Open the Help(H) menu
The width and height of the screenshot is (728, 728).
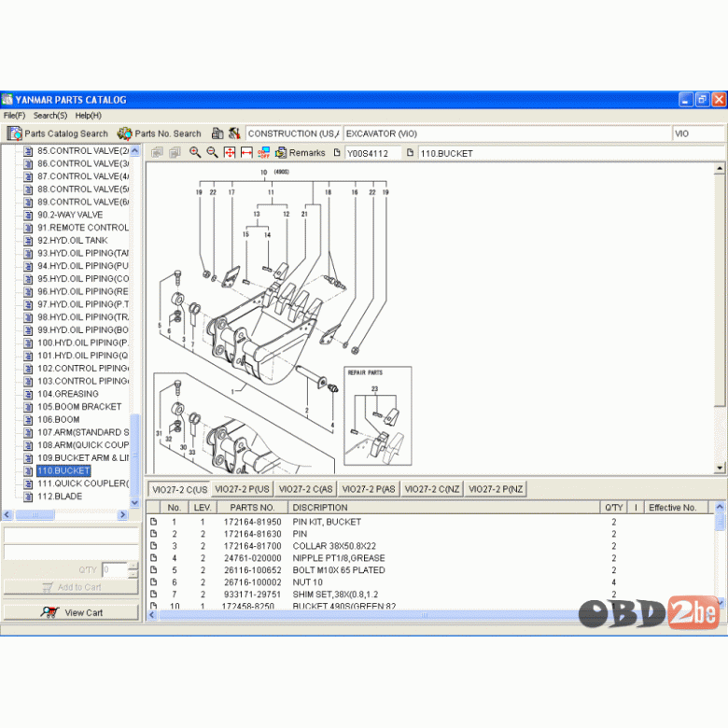[x=89, y=115]
